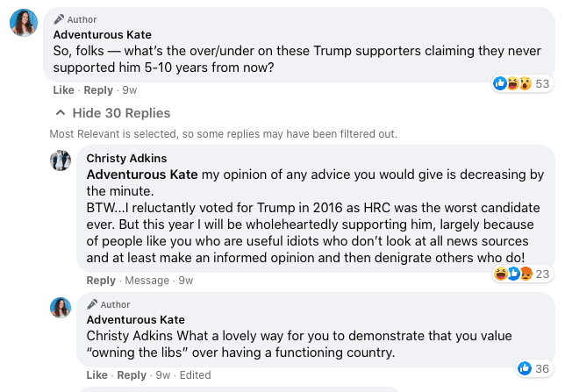The height and width of the screenshot is (392, 565).
Task: View reaction icons next to the 53 count
Action: (x=512, y=83)
